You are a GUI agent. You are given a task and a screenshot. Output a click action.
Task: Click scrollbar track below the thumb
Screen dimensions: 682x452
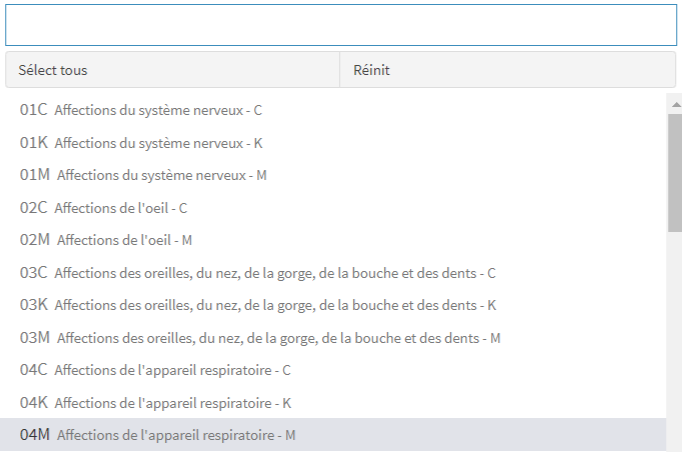click(x=675, y=340)
